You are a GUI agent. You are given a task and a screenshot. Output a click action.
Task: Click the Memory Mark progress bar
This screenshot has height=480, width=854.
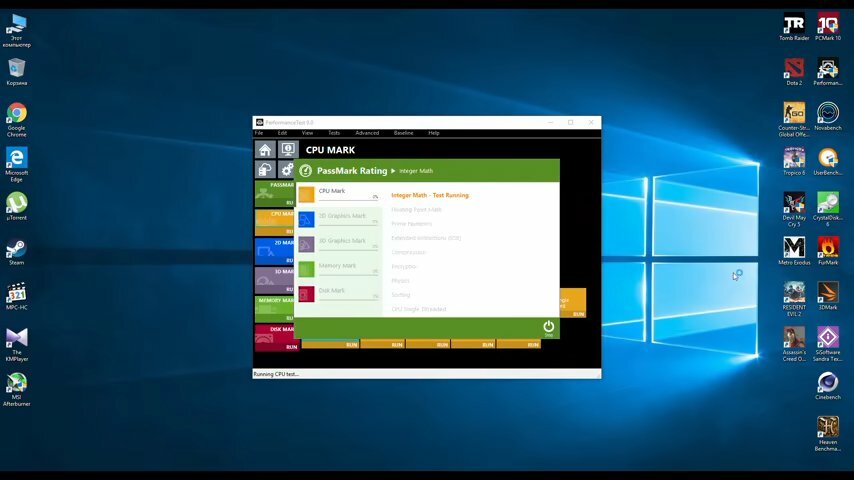pyautogui.click(x=348, y=274)
